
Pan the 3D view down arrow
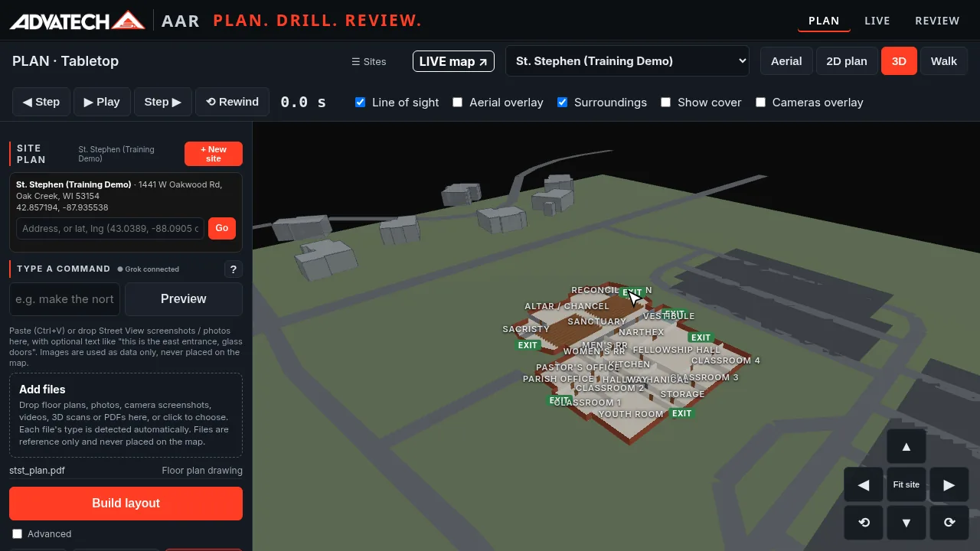(x=906, y=523)
